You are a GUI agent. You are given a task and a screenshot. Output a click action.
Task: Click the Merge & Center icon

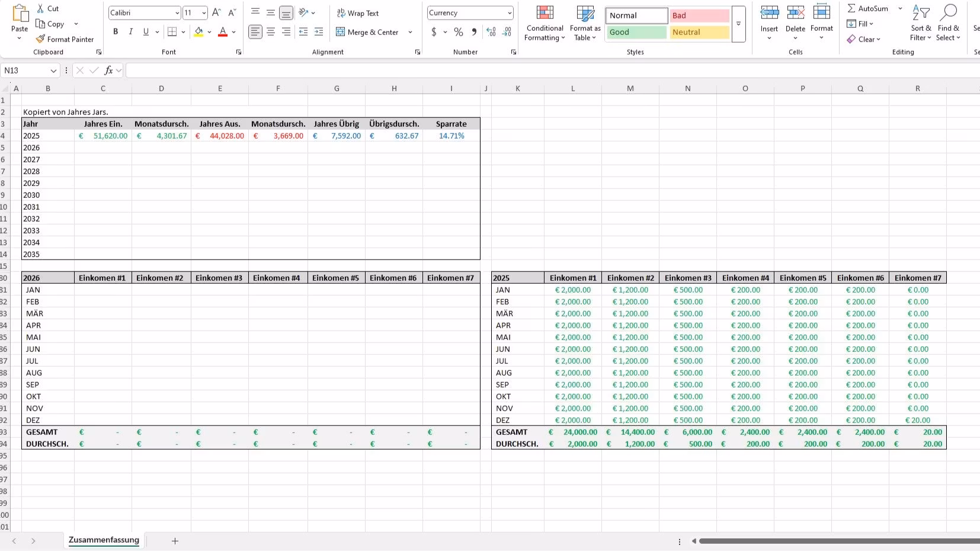(x=341, y=32)
